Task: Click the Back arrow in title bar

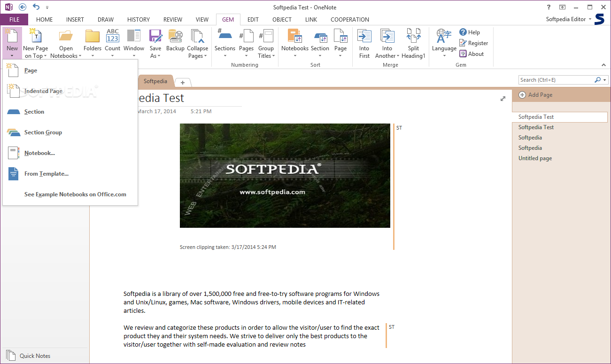Action: click(22, 7)
